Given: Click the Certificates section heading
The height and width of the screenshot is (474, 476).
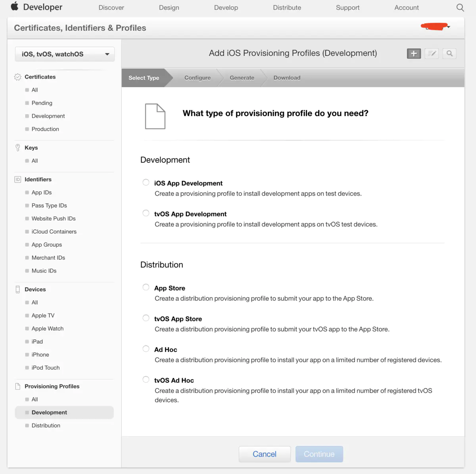Looking at the screenshot, I should 40,77.
